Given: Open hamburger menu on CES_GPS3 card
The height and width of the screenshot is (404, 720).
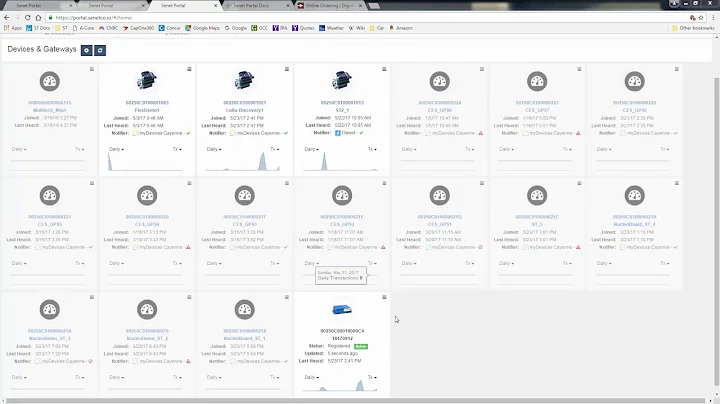Looking at the screenshot, I should (x=287, y=183).
